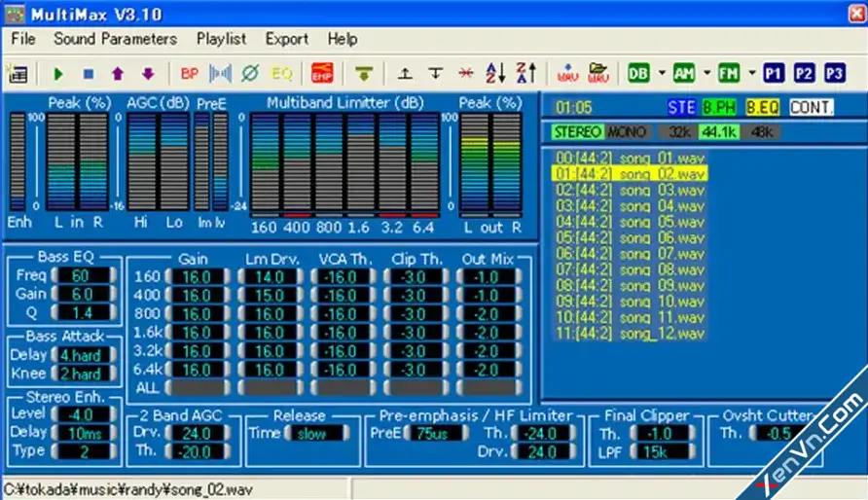Select playlist entry song_08.wav
This screenshot has width=868, height=500.
(630, 270)
